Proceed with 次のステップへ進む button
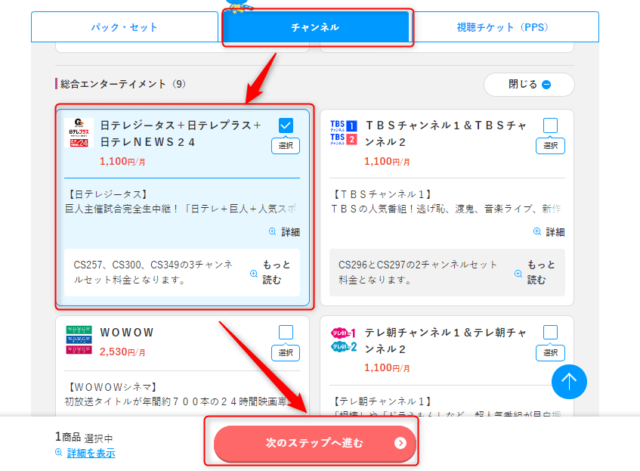The width and height of the screenshot is (640, 471). (x=315, y=443)
